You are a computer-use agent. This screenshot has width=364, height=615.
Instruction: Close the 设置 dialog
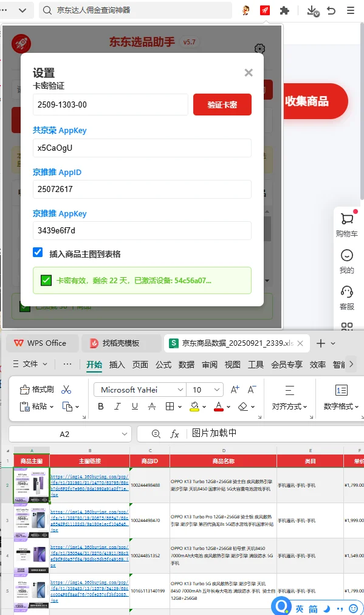(x=249, y=72)
